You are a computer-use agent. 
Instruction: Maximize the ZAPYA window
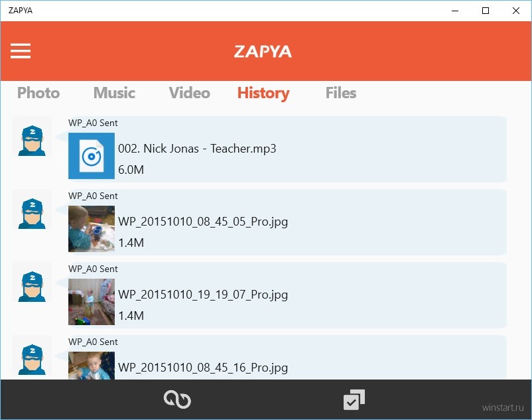(486, 11)
